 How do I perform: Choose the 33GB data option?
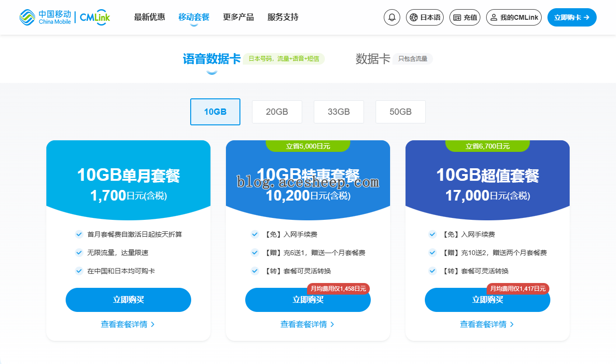tap(338, 112)
